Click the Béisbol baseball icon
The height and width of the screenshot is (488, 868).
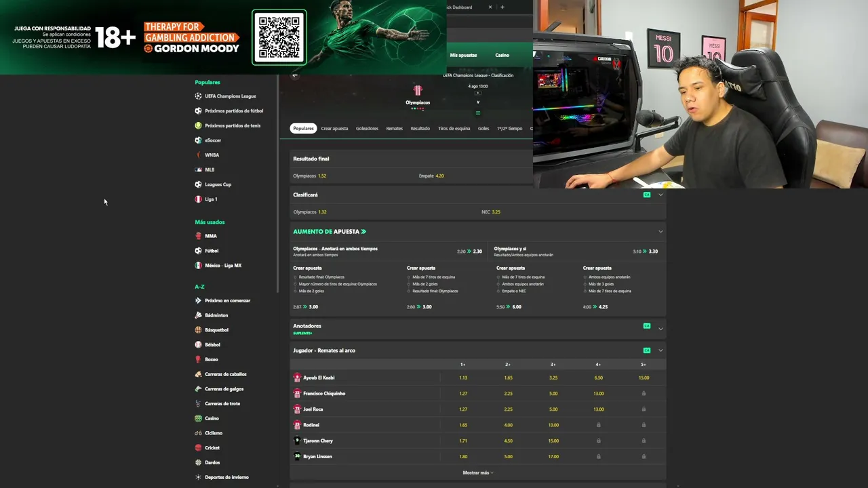[x=198, y=344]
